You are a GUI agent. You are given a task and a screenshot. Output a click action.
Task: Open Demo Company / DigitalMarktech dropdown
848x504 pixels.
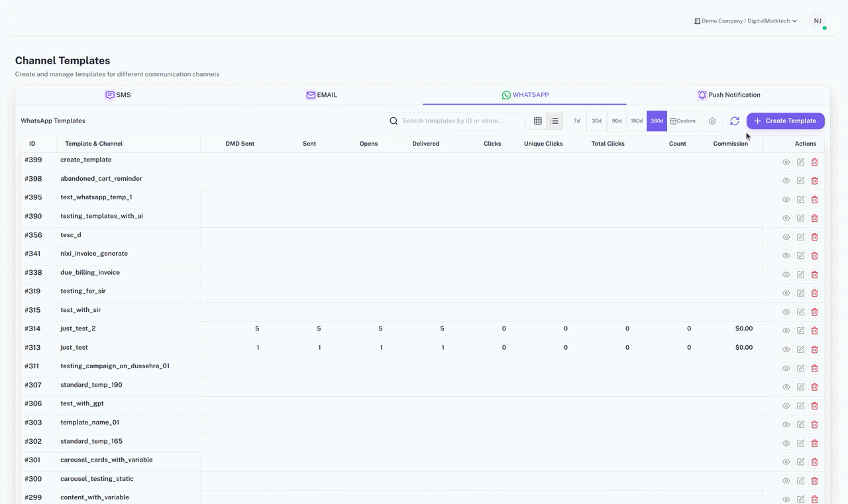(745, 21)
